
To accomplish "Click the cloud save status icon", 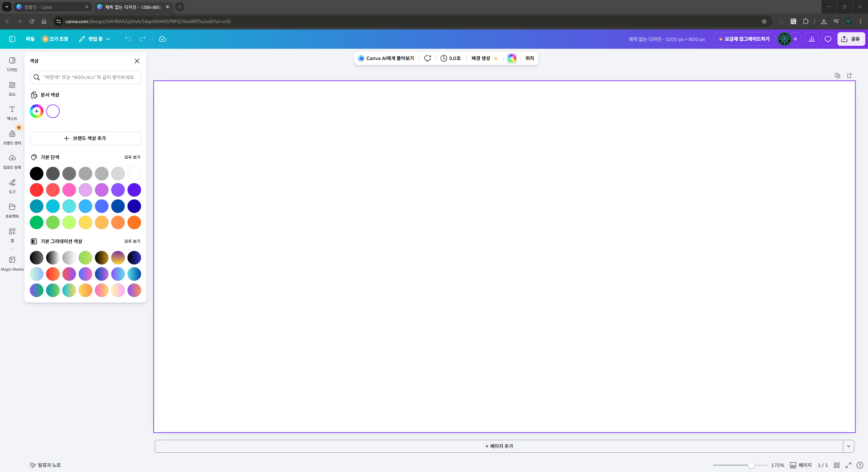I will tap(162, 39).
